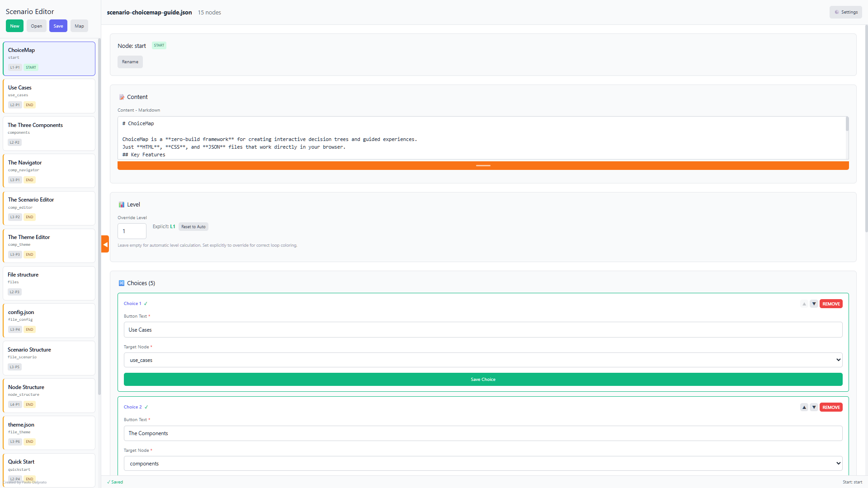868x488 pixels.
Task: Rename the start node
Action: (x=130, y=62)
